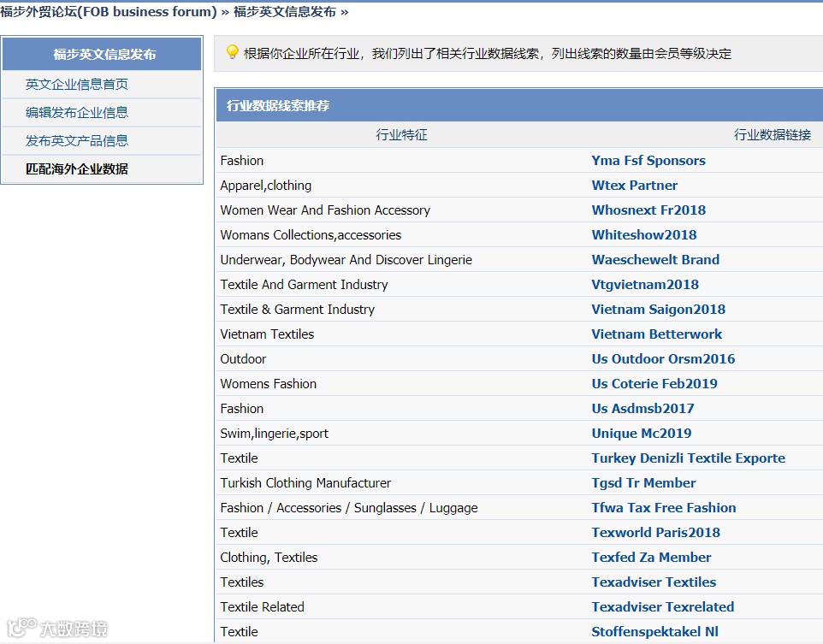Open Vtgvietnam2018 link
Viewport: 823px width, 644px height.
(645, 285)
